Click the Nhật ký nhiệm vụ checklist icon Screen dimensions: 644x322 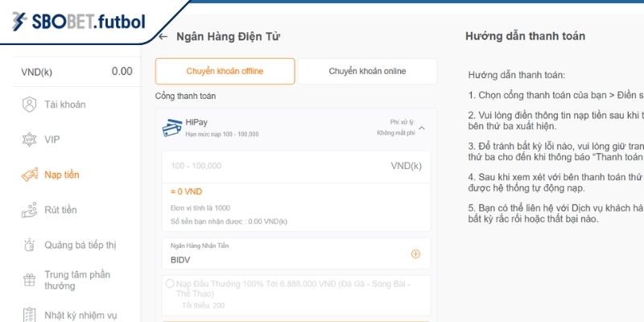point(30,315)
